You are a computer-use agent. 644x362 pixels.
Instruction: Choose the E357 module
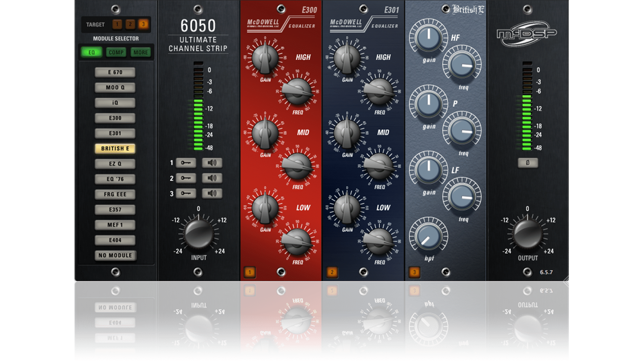(115, 209)
